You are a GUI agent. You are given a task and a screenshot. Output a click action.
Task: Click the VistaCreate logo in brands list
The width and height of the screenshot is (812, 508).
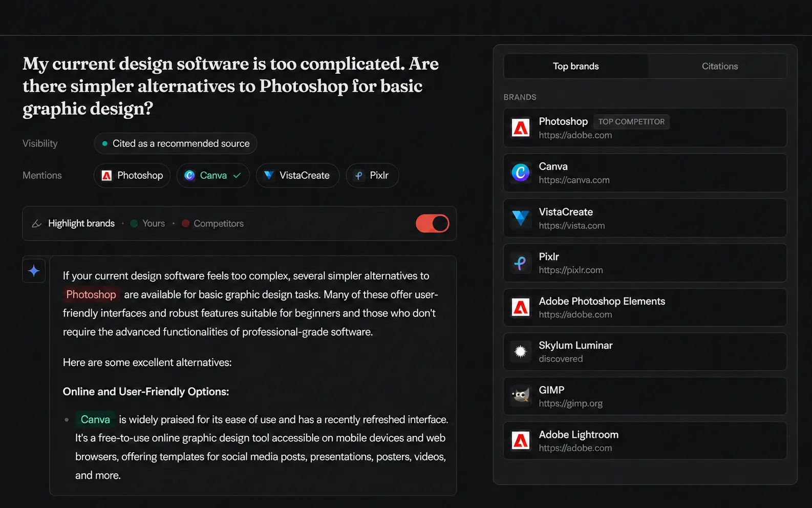(521, 218)
